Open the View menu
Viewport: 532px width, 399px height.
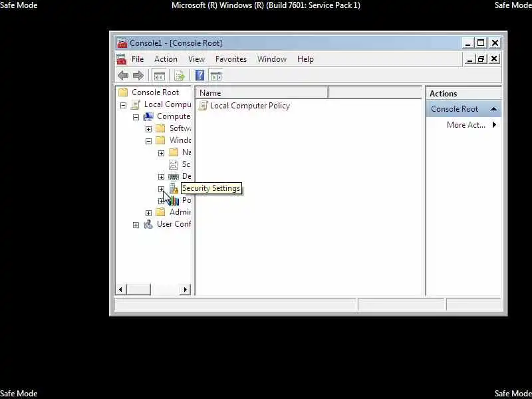point(196,59)
